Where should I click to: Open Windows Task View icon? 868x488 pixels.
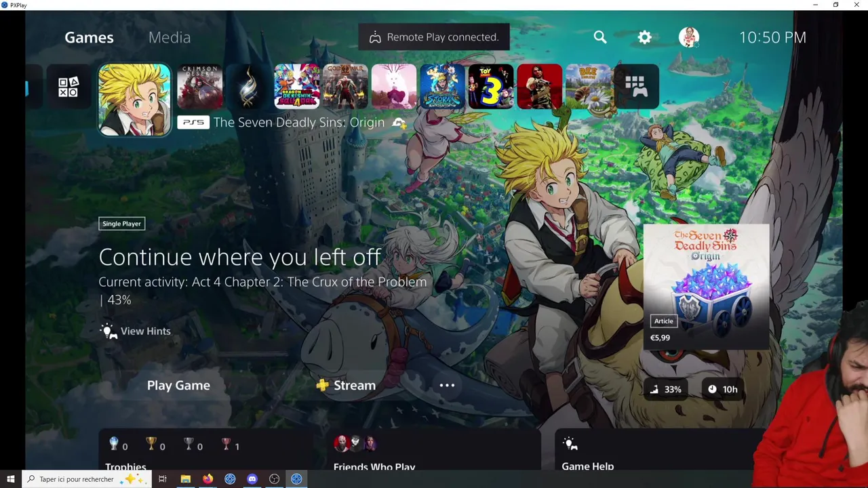163,479
